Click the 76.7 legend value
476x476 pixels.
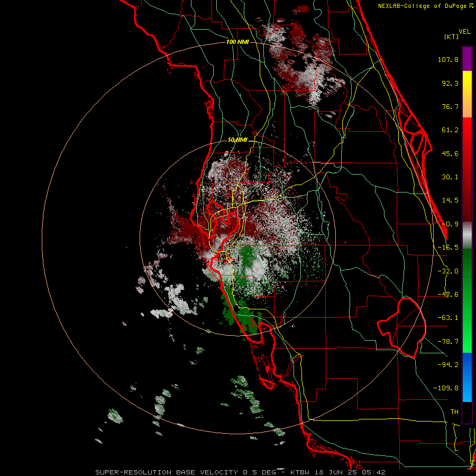click(450, 106)
